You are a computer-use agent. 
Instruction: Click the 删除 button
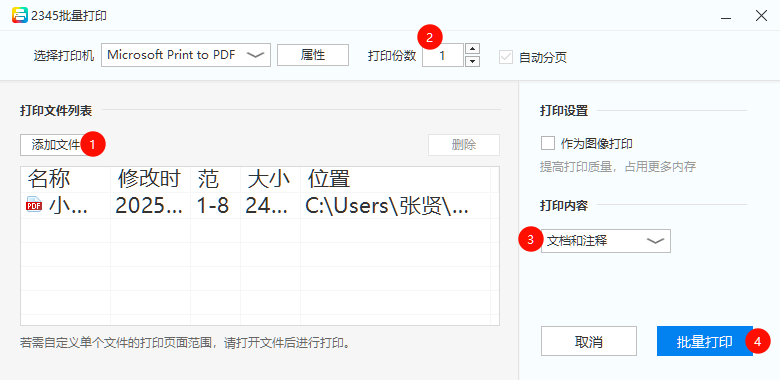click(464, 145)
